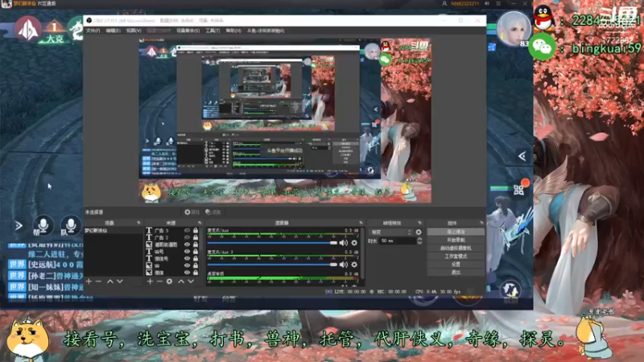Select the 梦幻新诛仙 scene

pyautogui.click(x=96, y=231)
